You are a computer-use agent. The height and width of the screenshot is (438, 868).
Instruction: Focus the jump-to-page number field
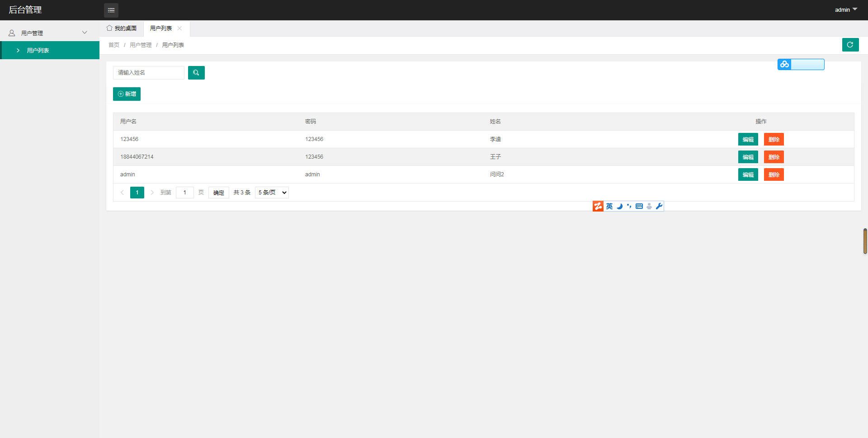(x=185, y=193)
